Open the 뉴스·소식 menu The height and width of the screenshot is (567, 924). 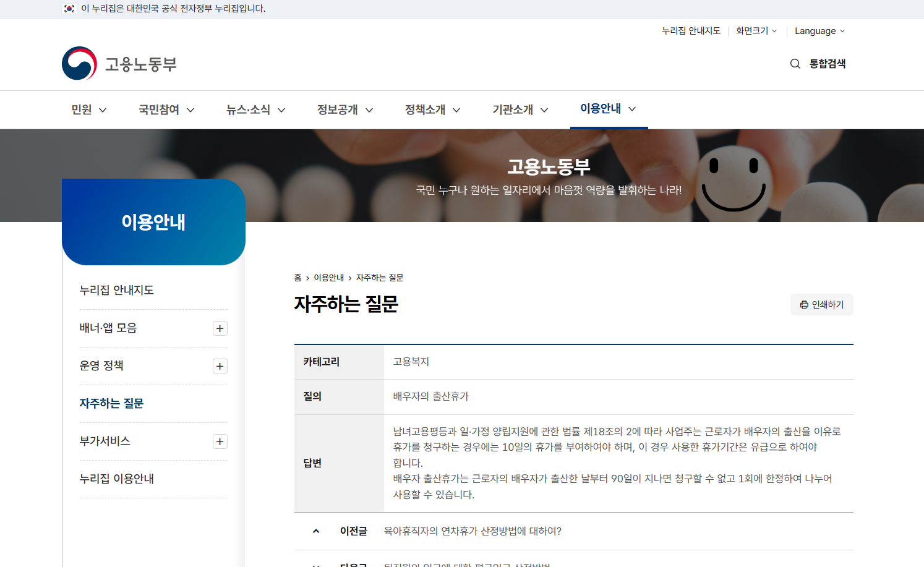[x=255, y=110]
